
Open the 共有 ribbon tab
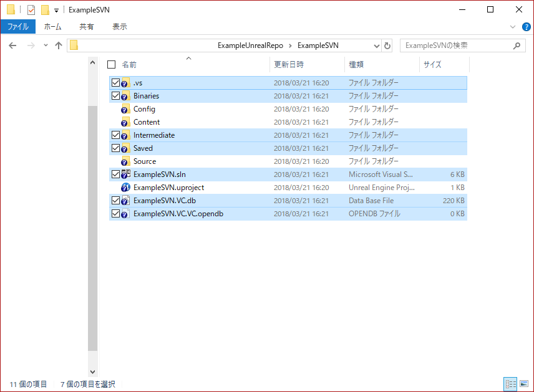click(x=87, y=27)
